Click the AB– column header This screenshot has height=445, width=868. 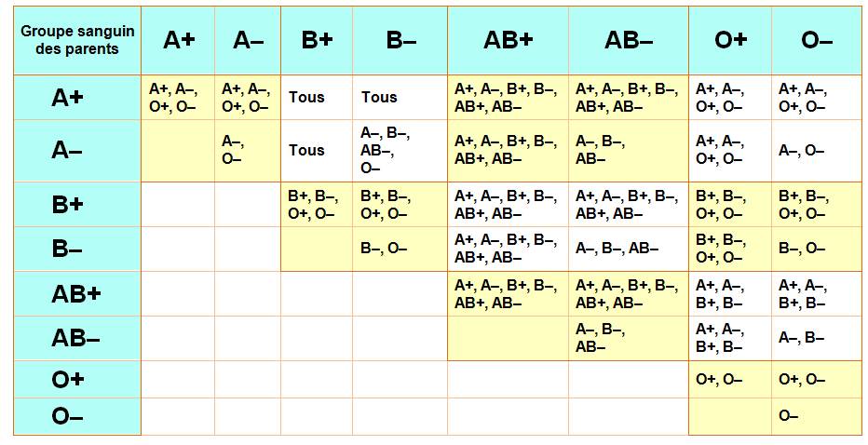629,40
